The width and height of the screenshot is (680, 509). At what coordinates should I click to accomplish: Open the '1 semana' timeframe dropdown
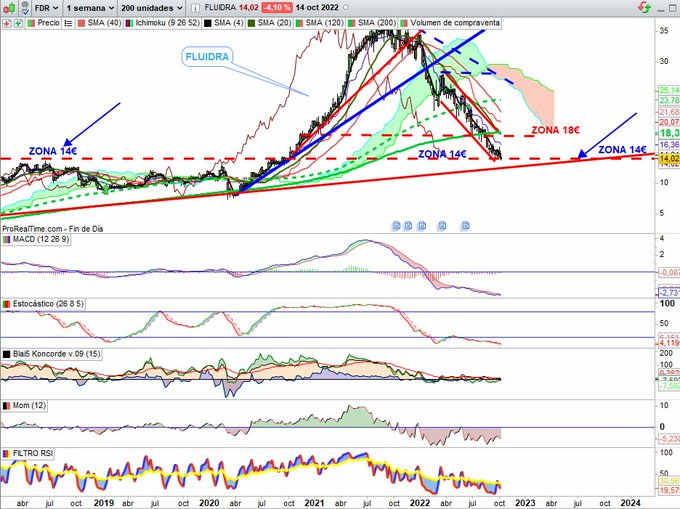[90, 8]
